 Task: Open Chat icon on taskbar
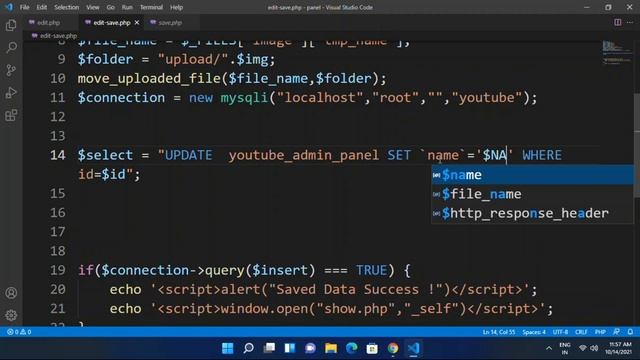pos(311,348)
